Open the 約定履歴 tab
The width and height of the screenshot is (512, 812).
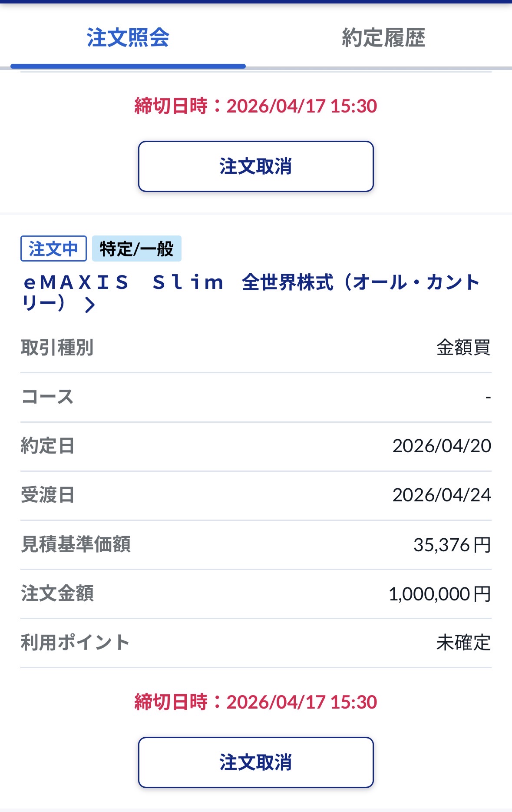pos(383,37)
